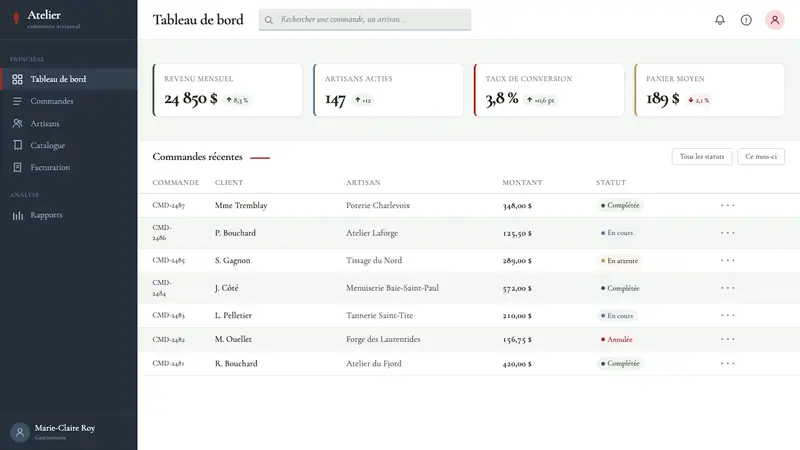This screenshot has height=450, width=800.
Task: Sort by the Montant column header
Action: [522, 182]
